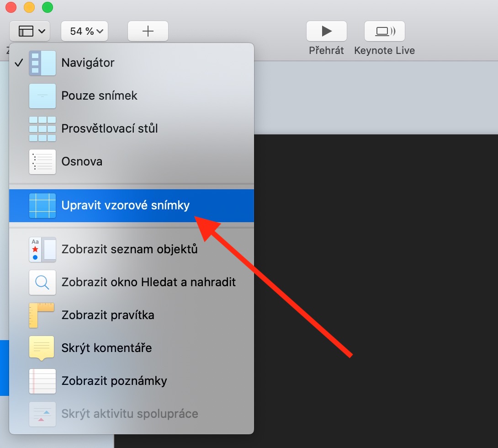The width and height of the screenshot is (498, 448).
Task: Expand the 54 % zoom dropdown
Action: (85, 31)
